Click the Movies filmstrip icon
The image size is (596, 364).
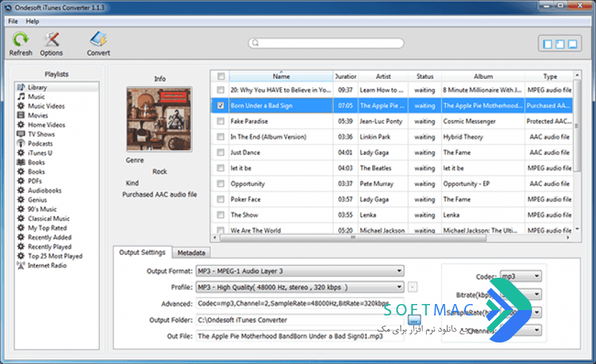[21, 115]
